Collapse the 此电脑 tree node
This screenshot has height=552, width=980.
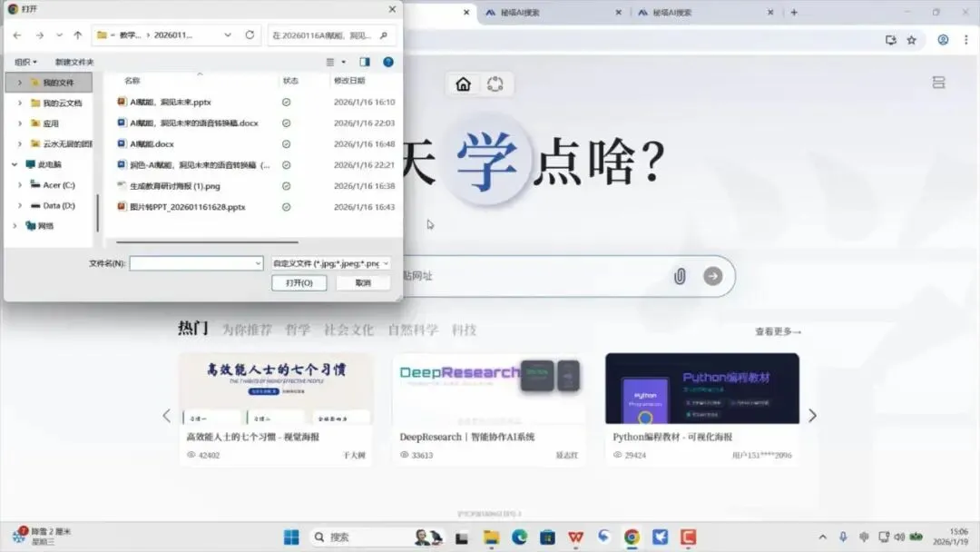pos(15,164)
